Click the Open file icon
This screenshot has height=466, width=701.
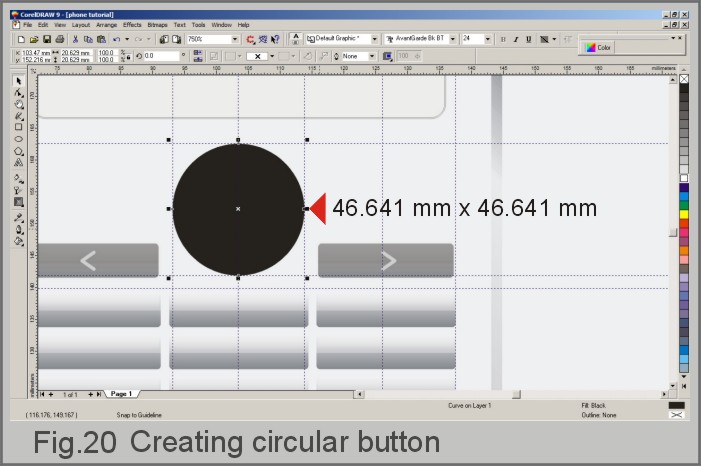[34, 39]
